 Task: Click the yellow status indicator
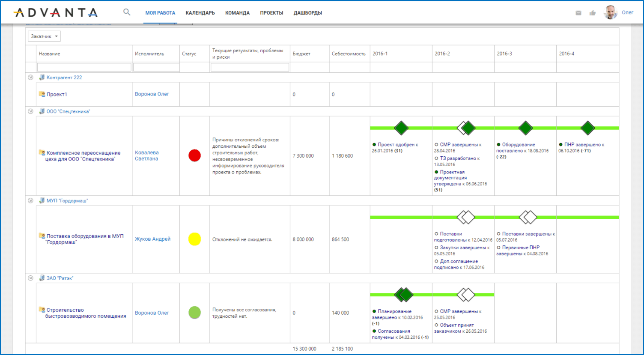pyautogui.click(x=195, y=239)
